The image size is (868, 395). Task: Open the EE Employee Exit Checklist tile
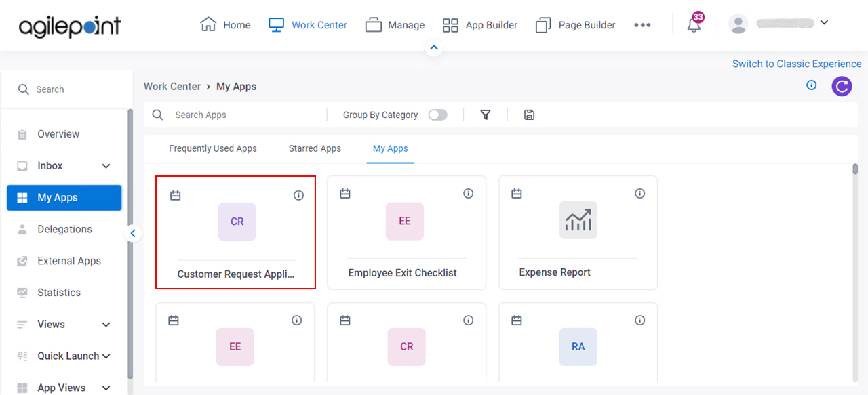point(405,221)
